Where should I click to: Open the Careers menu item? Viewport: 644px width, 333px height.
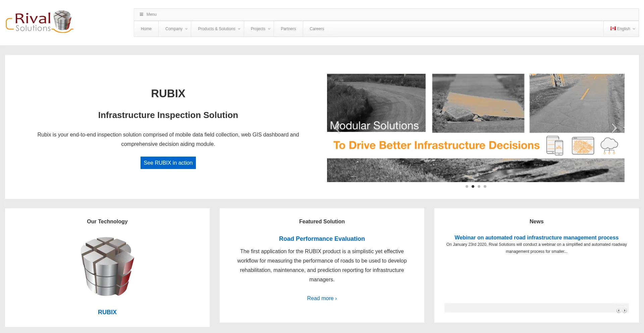[317, 29]
